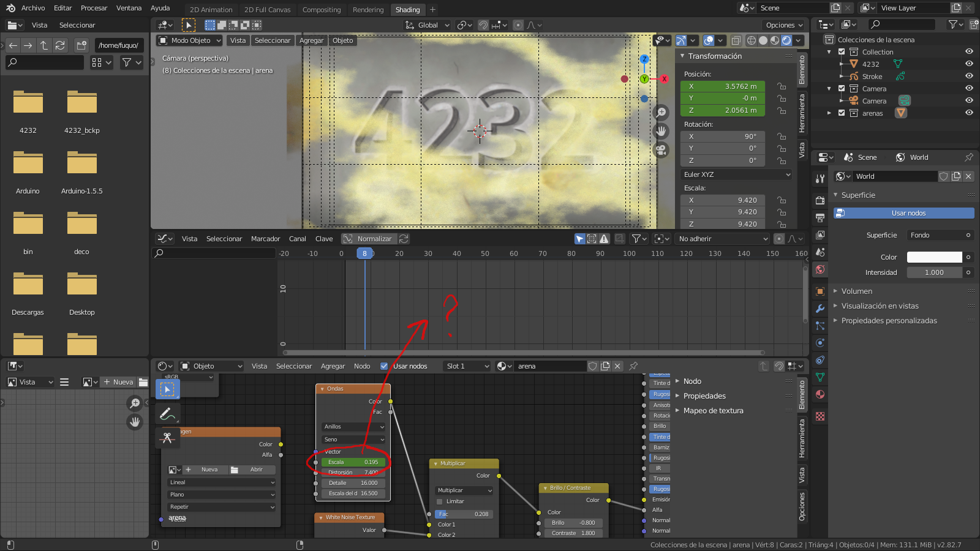Adjust the Intensidad 1.000 slider
Image resolution: width=980 pixels, height=551 pixels.
tap(934, 272)
